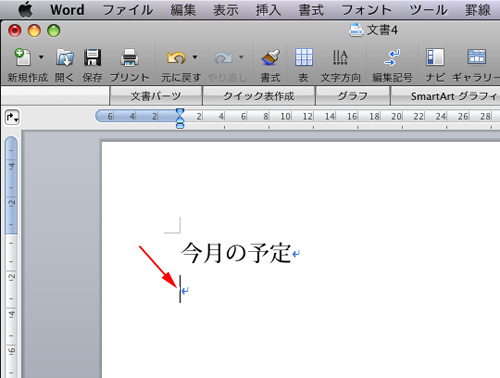
Task: Expand the Redo history dropdown arrow
Action: [241, 57]
